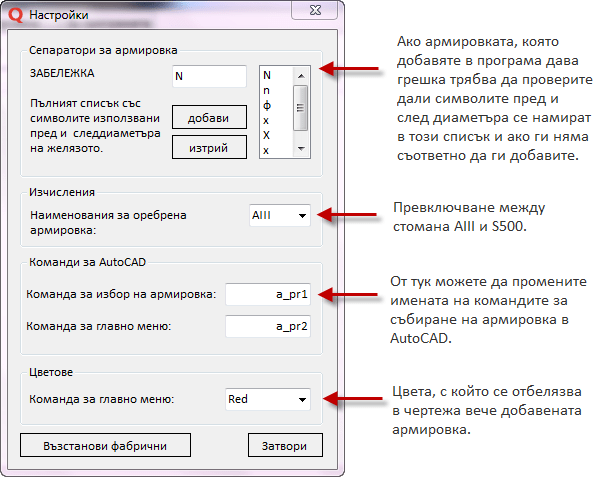Click the scrollbar thumb in the symbols list
The height and width of the screenshot is (477, 611).
[301, 105]
